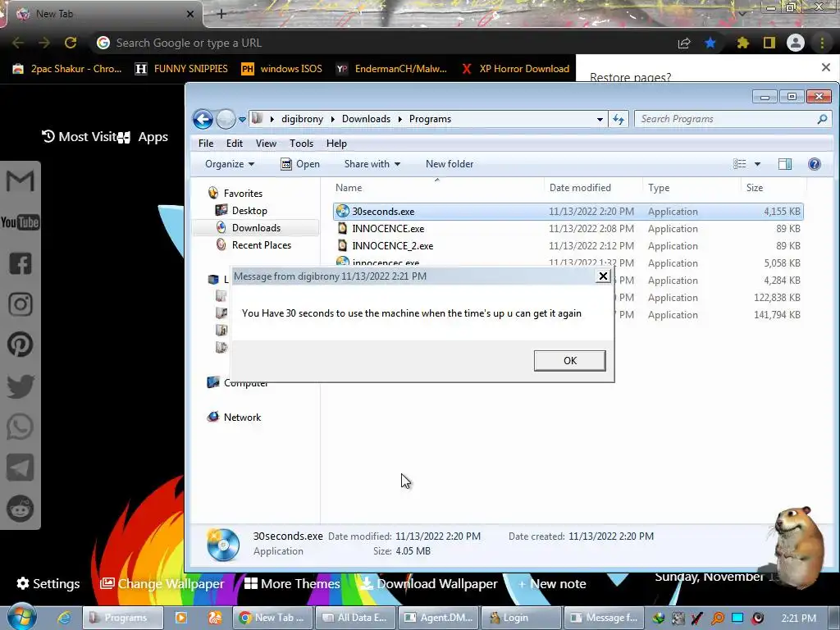
Task: Click the Chrome share page icon
Action: pos(683,43)
